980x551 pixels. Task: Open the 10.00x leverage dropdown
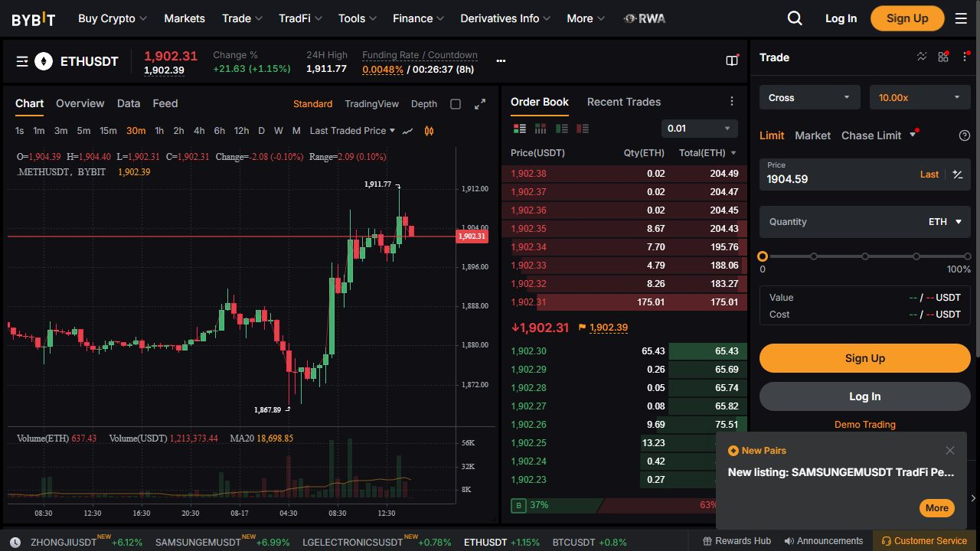pos(920,98)
